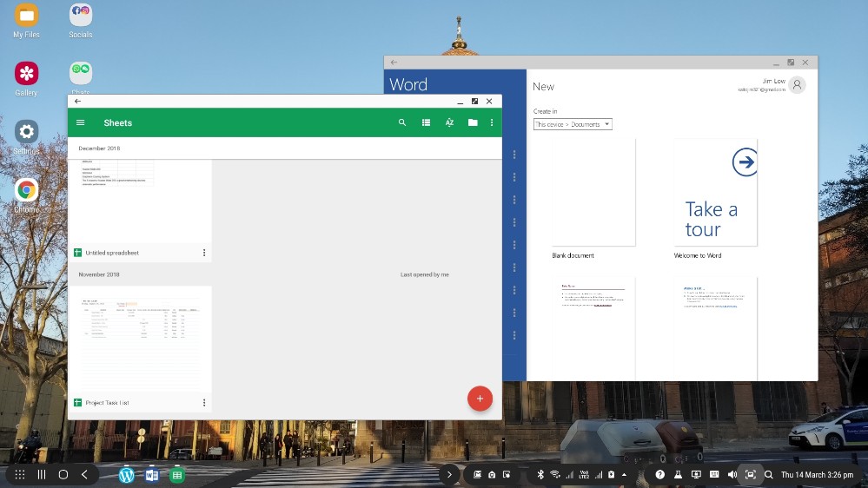Click the 'Blank document' label in Word
Image resolution: width=868 pixels, height=488 pixels.
click(x=573, y=255)
